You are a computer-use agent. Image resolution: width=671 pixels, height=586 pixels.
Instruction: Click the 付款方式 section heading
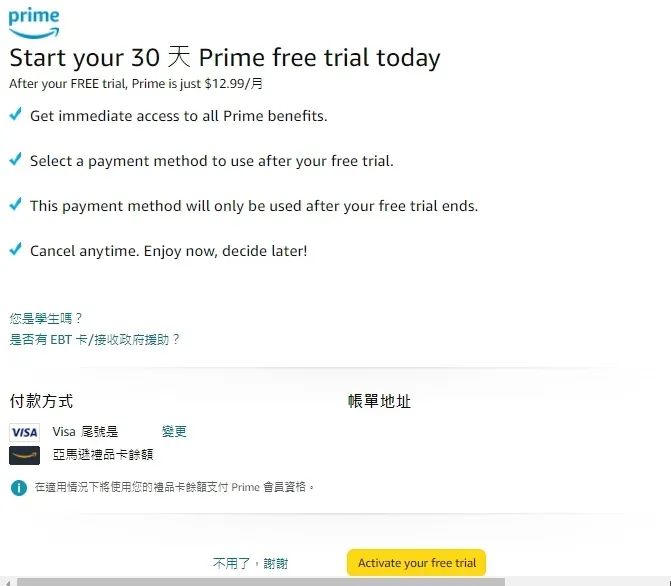[x=41, y=401]
